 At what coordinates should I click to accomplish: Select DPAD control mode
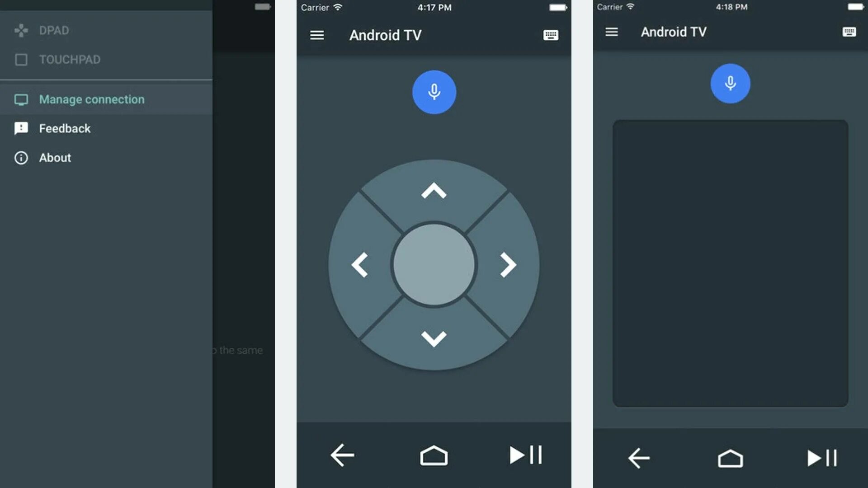(54, 30)
